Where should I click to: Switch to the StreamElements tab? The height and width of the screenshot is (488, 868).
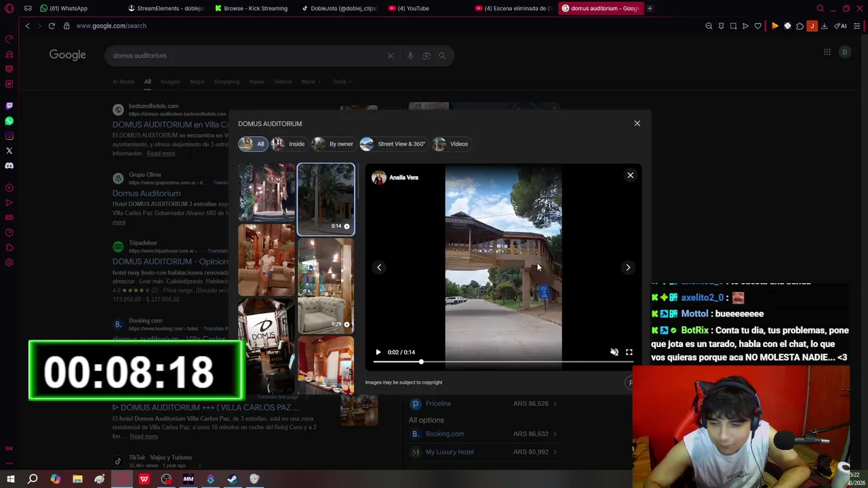166,8
